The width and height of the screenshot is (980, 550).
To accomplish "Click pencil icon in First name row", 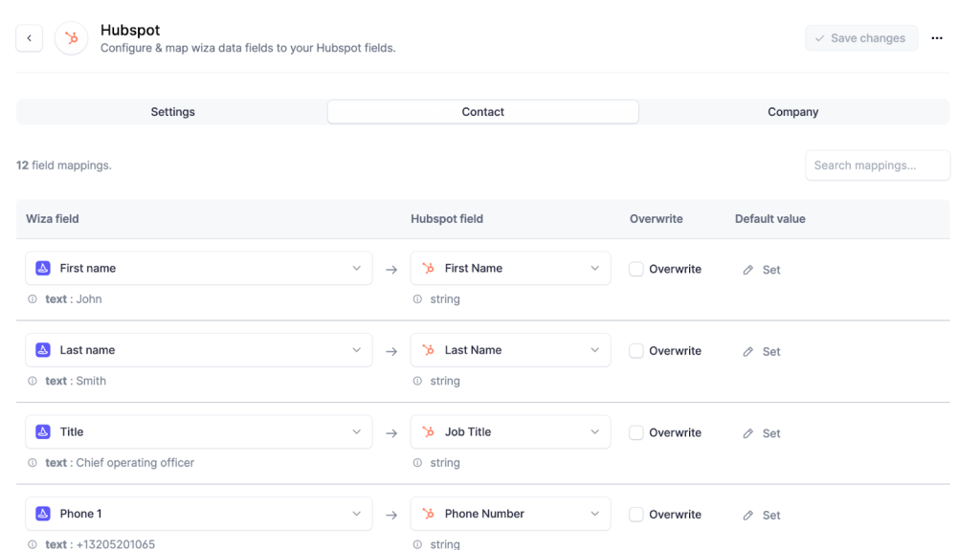I will click(x=748, y=270).
